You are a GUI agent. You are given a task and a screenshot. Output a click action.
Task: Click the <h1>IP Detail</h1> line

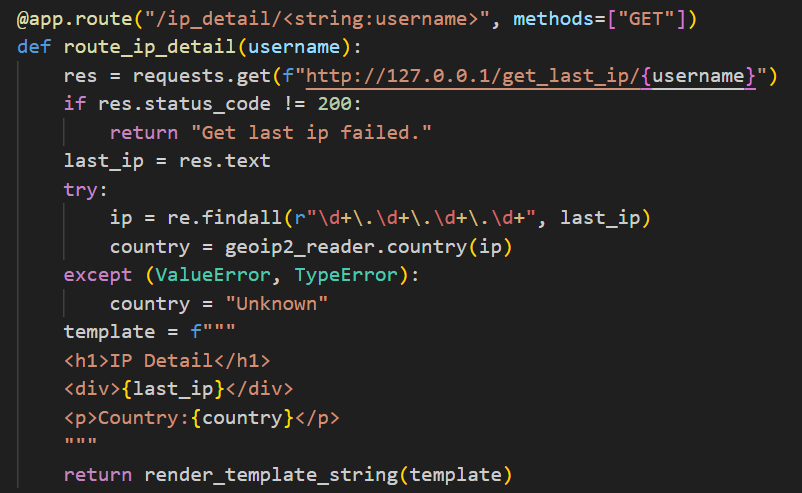tap(167, 361)
